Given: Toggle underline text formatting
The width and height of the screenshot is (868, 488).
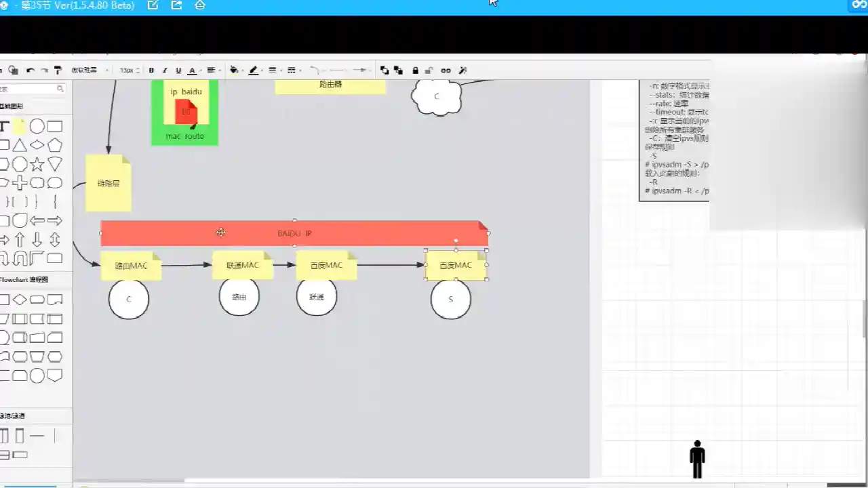Looking at the screenshot, I should click(178, 70).
